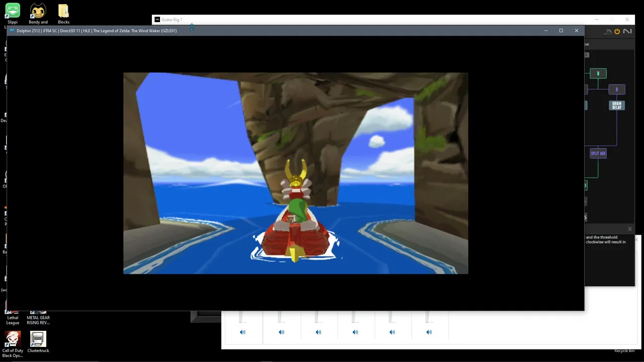
Task: Close the Dolphin emulator window
Action: pyautogui.click(x=577, y=31)
